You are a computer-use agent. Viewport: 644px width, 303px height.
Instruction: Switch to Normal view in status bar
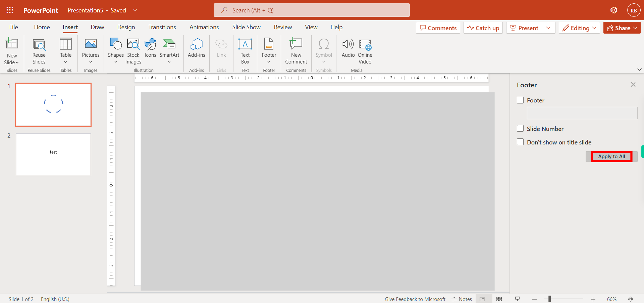coord(482,299)
